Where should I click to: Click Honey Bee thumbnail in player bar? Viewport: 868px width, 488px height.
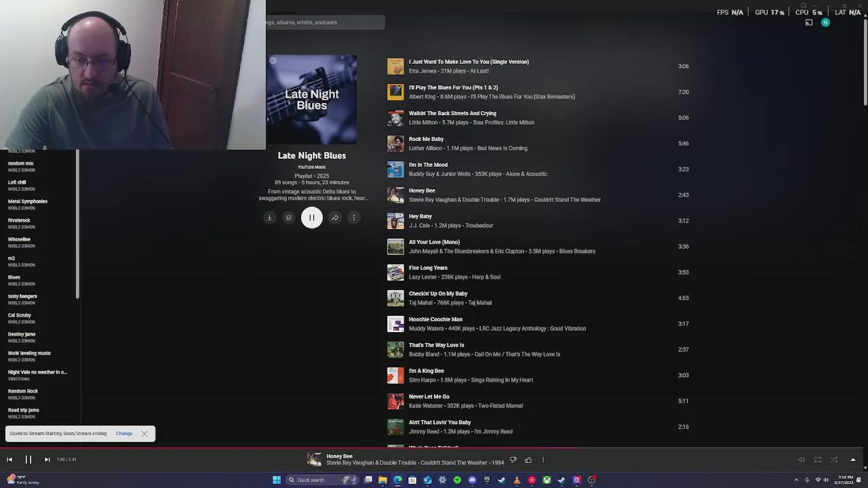tap(314, 460)
